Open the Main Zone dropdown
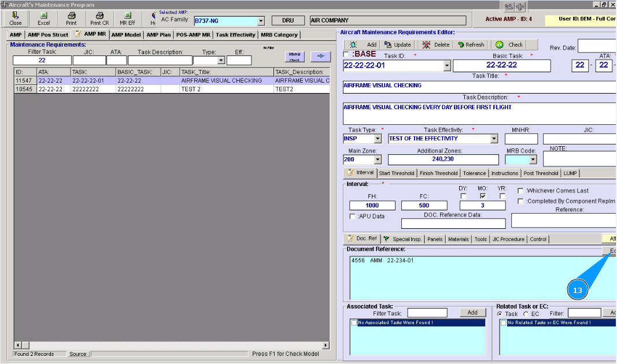This screenshot has height=364, width=617. click(378, 159)
